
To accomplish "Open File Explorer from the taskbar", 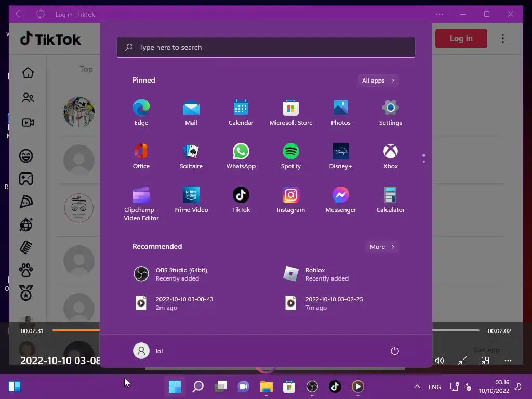I will click(267, 387).
